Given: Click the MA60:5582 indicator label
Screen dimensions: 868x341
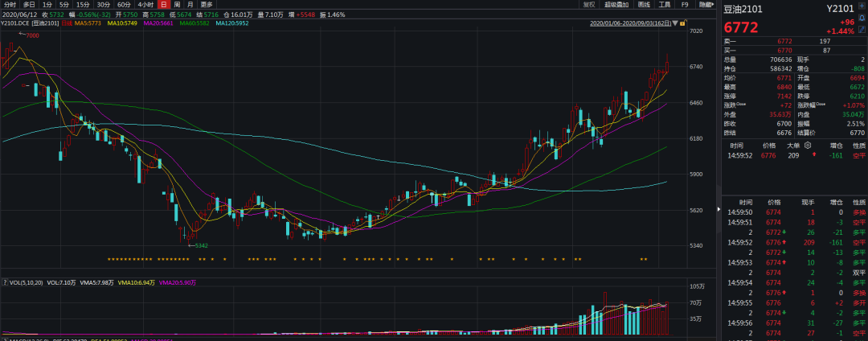Looking at the screenshot, I should tap(194, 23).
